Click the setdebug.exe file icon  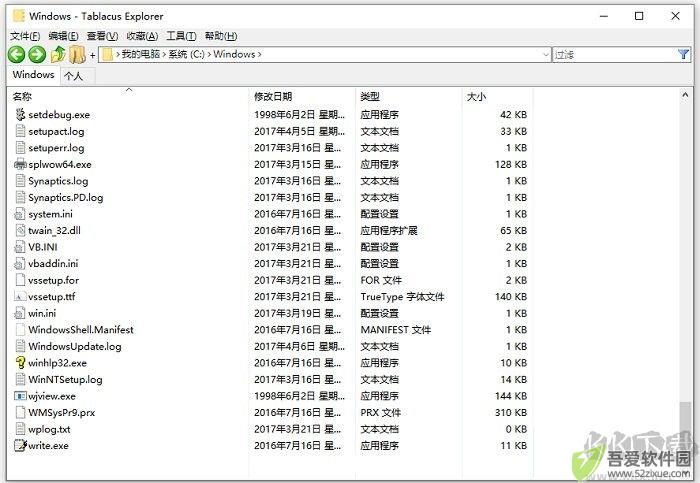pos(20,115)
